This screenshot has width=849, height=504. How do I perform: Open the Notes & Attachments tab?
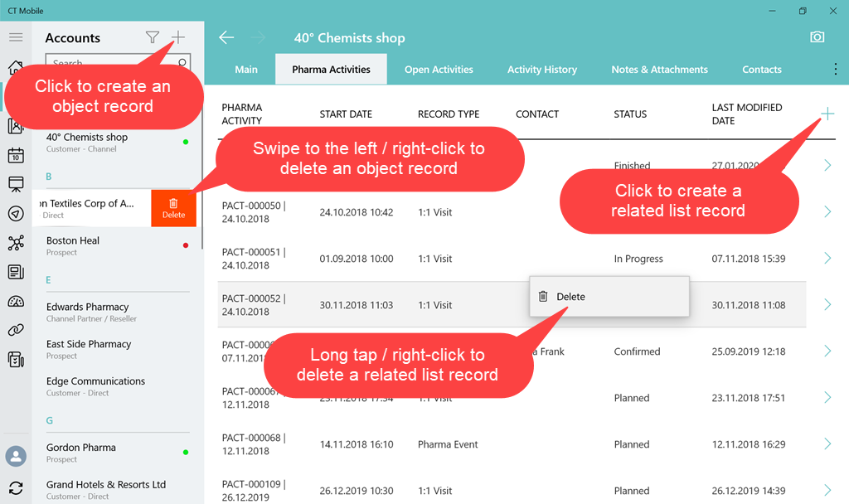659,70
